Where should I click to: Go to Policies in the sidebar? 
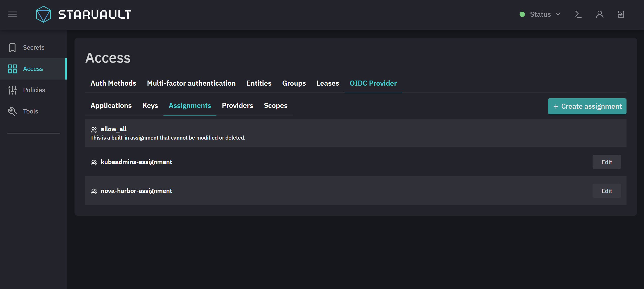33,90
